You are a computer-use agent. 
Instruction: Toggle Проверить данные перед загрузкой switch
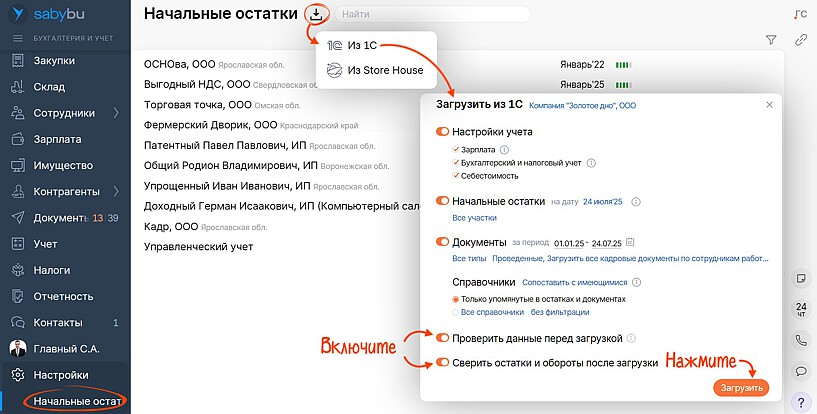click(x=442, y=338)
